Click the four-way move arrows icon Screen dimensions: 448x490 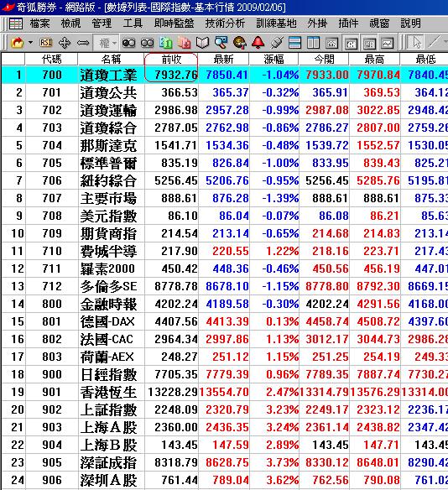pyautogui.click(x=65, y=43)
